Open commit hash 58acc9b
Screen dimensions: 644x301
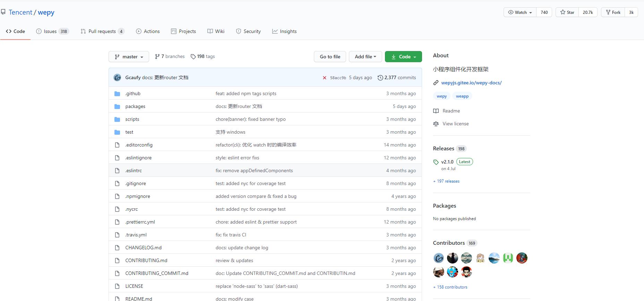[338, 78]
